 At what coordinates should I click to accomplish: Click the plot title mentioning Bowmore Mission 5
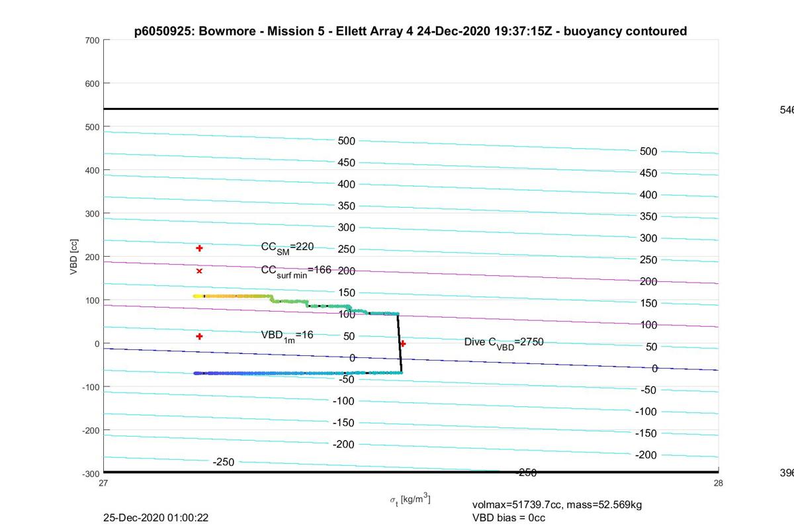(410, 31)
